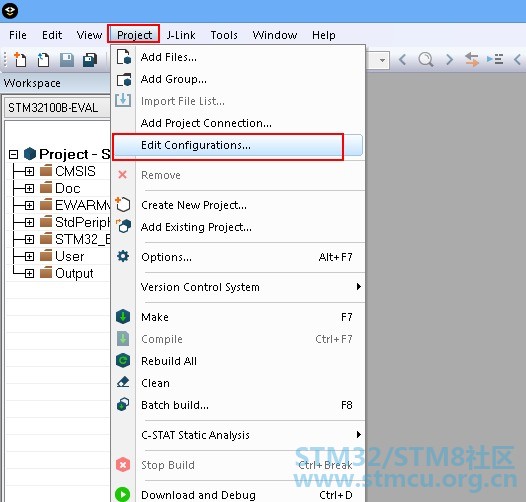Select the Doc folder in workspace

pos(68,188)
